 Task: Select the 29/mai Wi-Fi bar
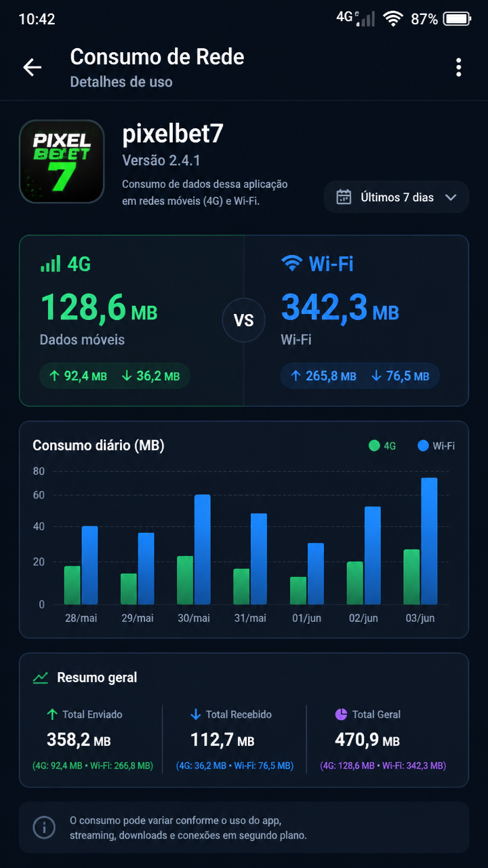click(146, 569)
